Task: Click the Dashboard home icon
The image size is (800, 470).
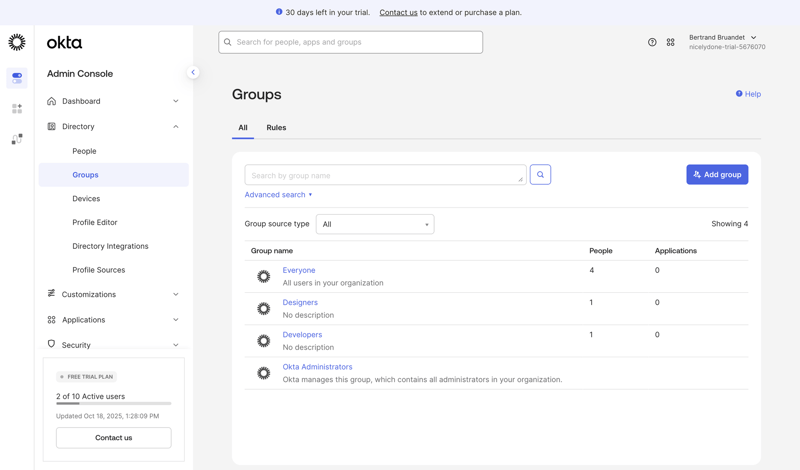Action: click(52, 101)
